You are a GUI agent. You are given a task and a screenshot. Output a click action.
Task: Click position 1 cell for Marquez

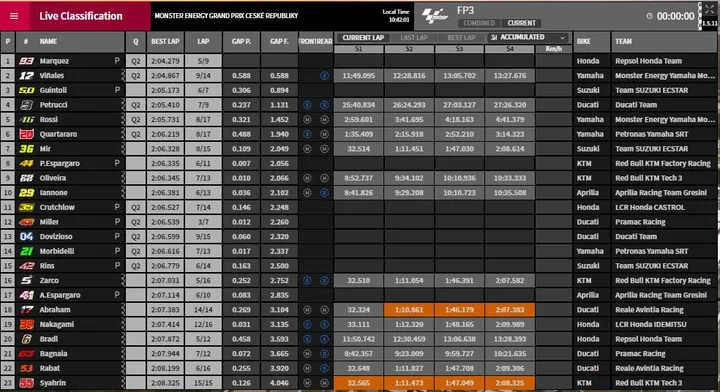tap(8, 61)
